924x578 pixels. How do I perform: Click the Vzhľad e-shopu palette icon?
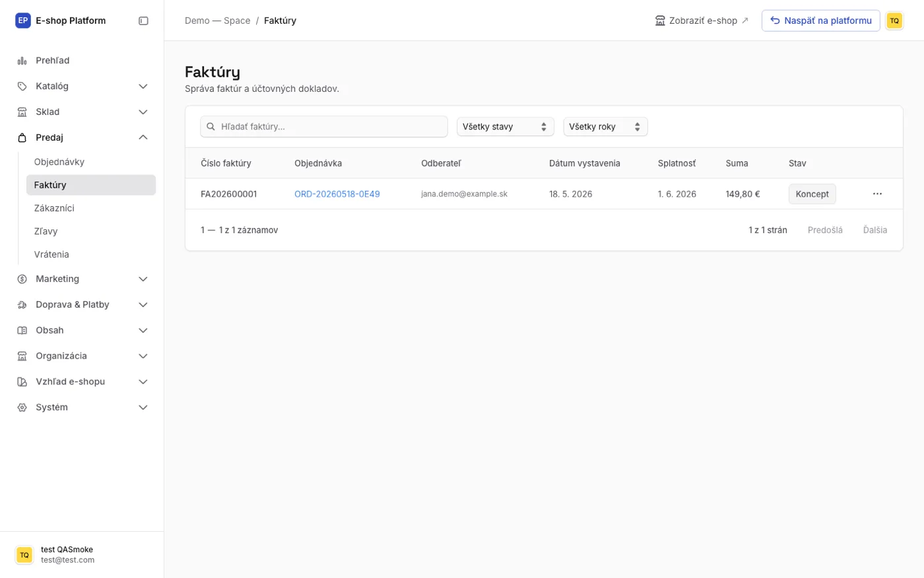22,382
